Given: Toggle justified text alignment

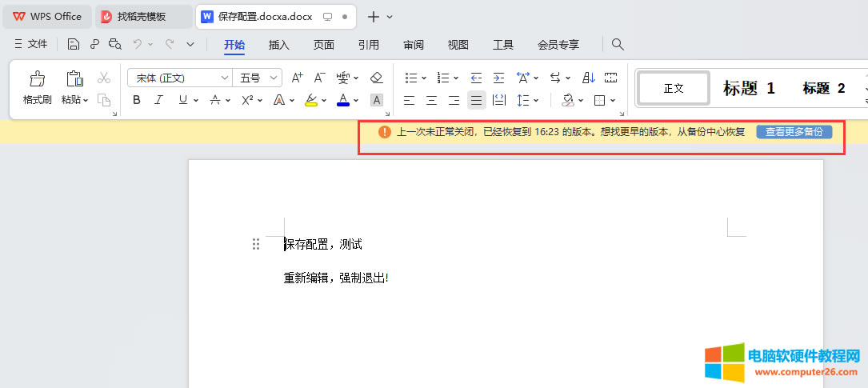Looking at the screenshot, I should (x=476, y=100).
